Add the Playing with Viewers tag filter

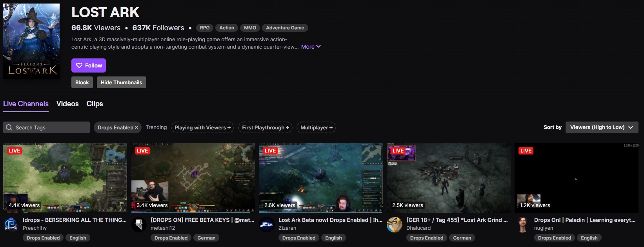[202, 127]
